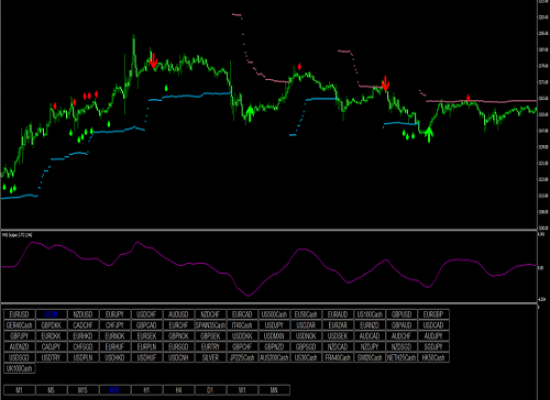550x400 pixels.
Task: Choose the HK50Cash symbol button
Action: tap(433, 358)
